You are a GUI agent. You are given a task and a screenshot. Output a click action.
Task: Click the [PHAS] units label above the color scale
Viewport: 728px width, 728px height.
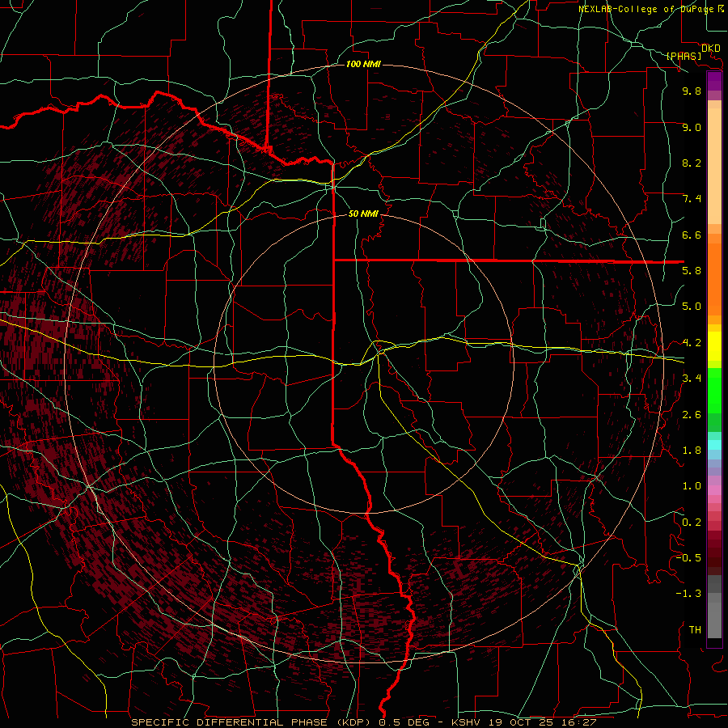pos(684,56)
